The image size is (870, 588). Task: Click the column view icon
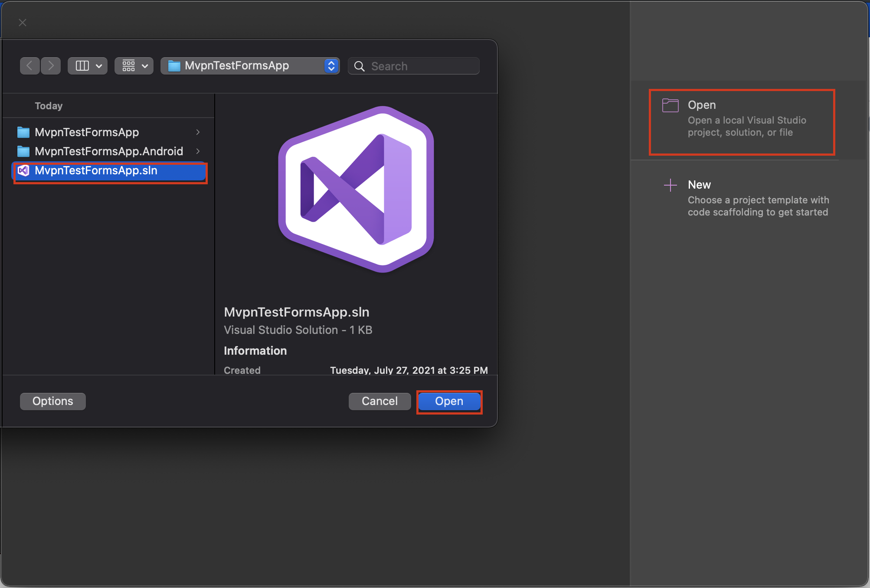pyautogui.click(x=82, y=66)
